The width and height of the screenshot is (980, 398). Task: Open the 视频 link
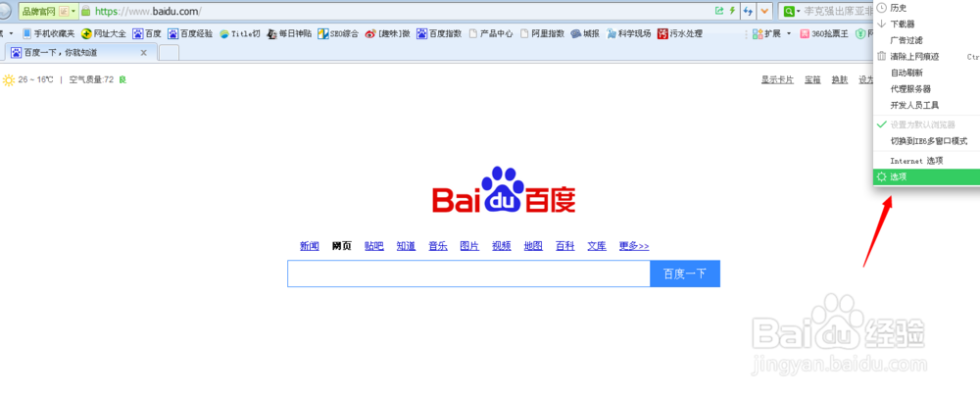point(501,246)
